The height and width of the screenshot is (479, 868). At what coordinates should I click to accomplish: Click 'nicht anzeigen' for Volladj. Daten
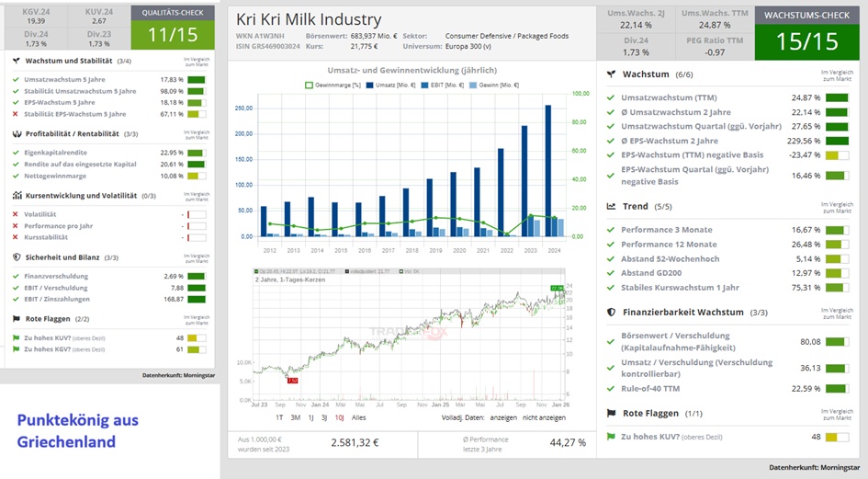tap(544, 416)
